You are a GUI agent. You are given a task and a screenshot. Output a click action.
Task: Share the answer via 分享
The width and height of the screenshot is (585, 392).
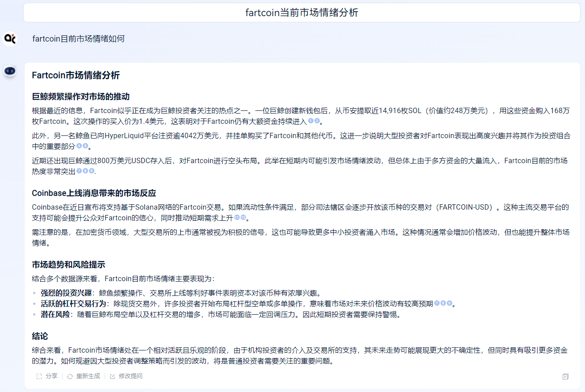tap(47, 376)
